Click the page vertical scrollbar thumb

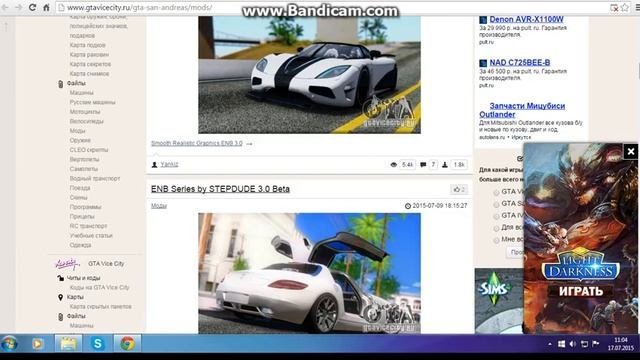(x=638, y=71)
